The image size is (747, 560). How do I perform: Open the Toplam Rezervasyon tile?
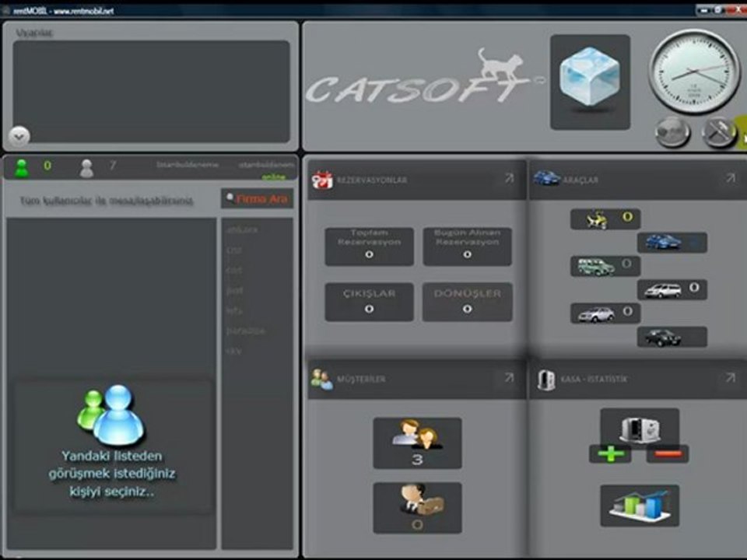[x=369, y=247]
